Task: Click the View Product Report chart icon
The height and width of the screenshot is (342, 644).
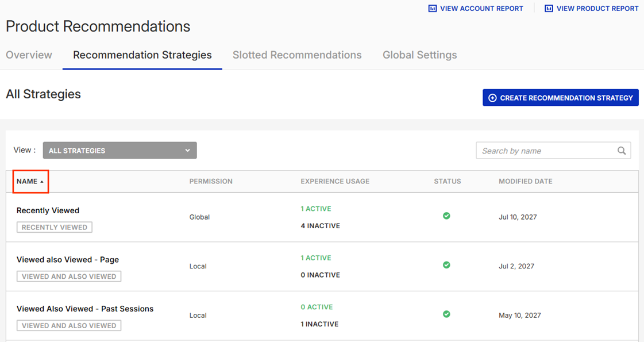Action: [x=549, y=9]
